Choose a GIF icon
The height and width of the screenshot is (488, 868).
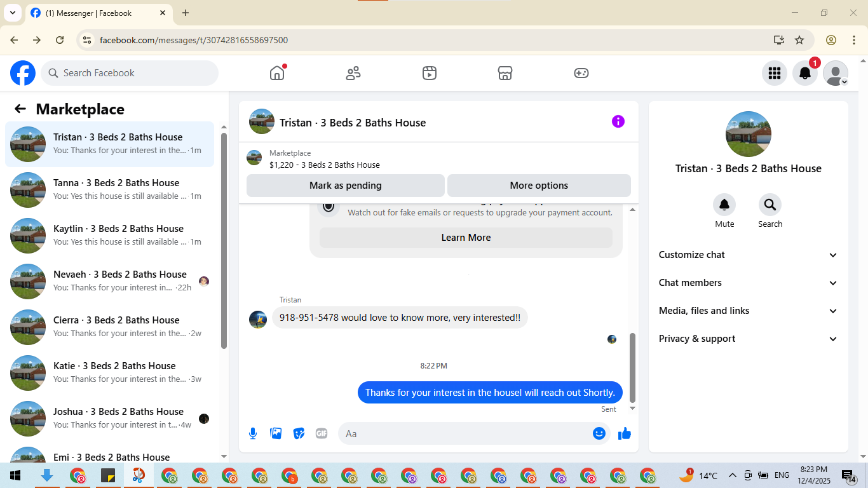[322, 433]
